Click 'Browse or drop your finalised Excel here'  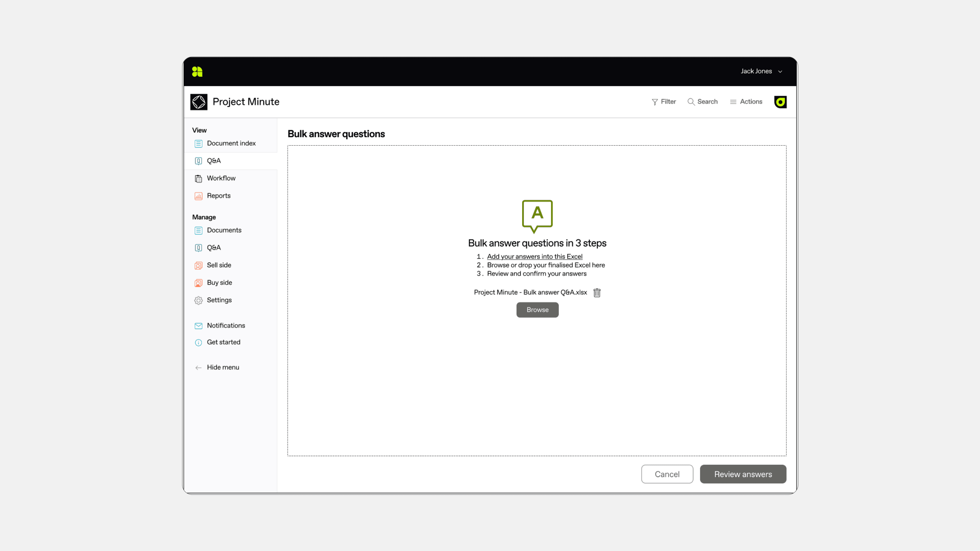(x=546, y=265)
